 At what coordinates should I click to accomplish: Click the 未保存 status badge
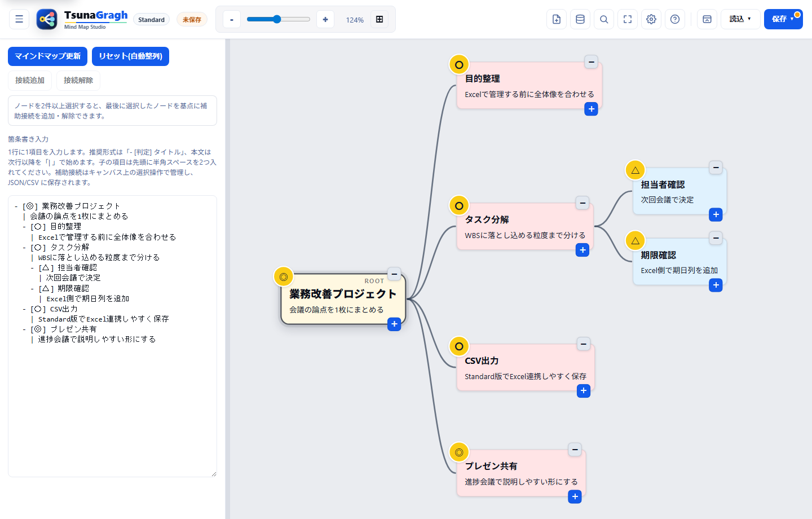(x=192, y=20)
